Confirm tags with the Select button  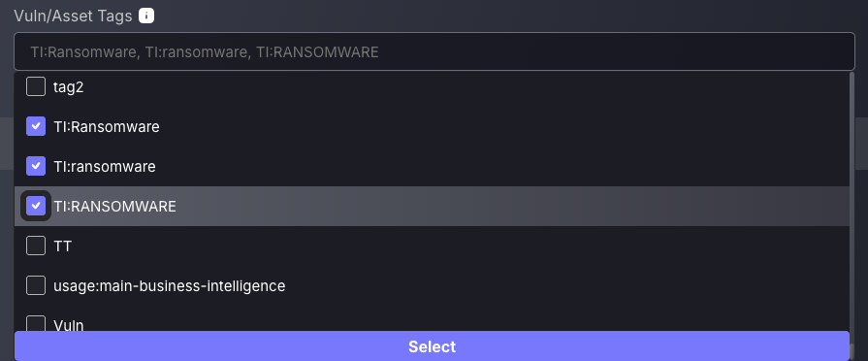pos(432,346)
